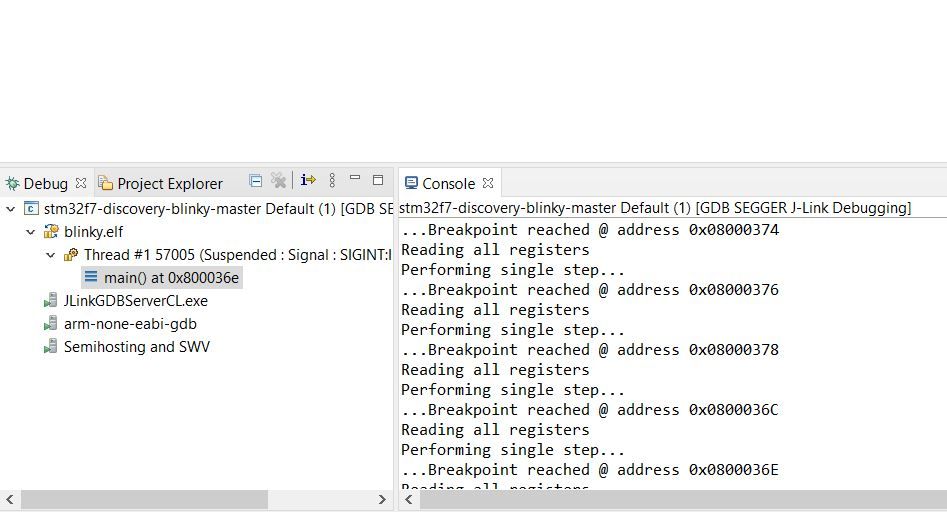Click the Thread #1 gear icon

click(71, 254)
